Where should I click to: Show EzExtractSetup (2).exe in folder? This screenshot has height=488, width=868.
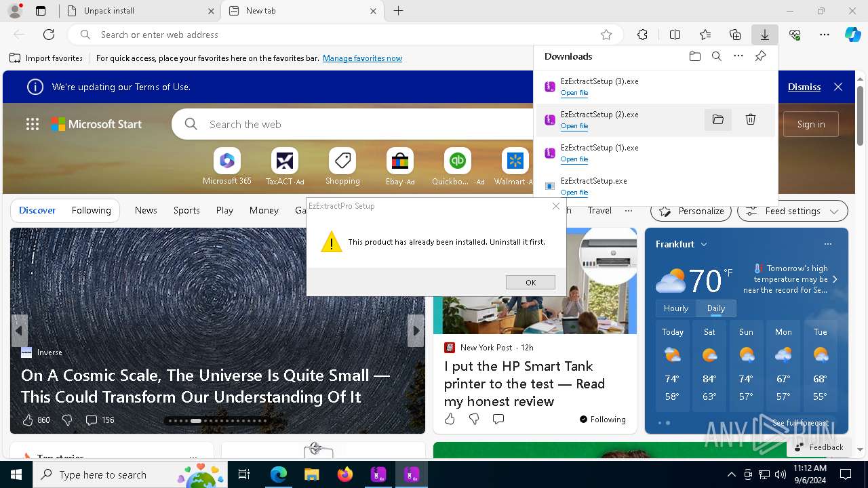tap(718, 120)
